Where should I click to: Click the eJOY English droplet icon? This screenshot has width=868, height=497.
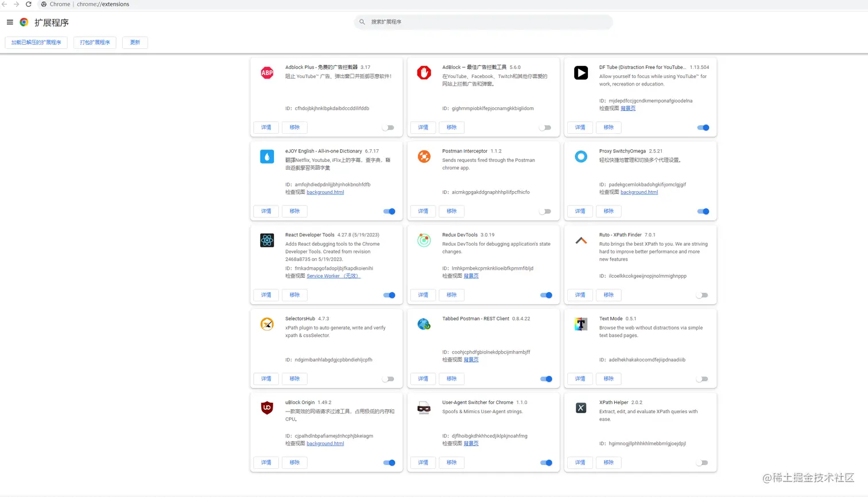pos(267,157)
